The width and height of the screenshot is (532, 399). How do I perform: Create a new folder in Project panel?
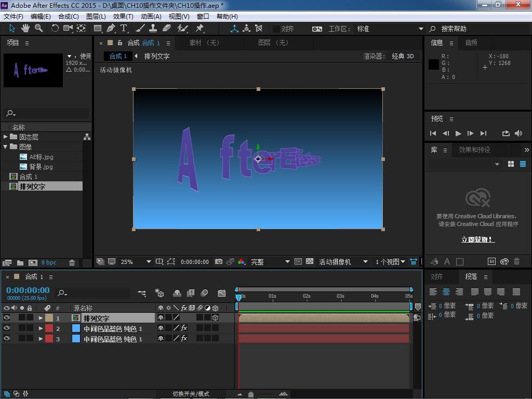(x=20, y=262)
